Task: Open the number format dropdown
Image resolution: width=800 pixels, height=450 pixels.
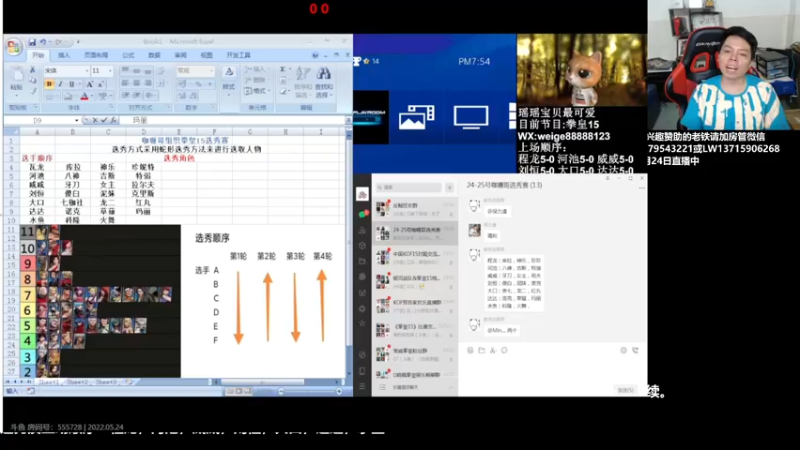Action: [212, 70]
